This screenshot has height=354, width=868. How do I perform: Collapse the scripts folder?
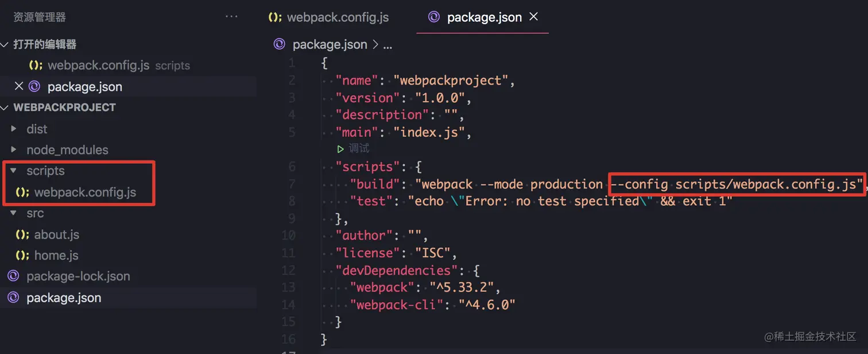pos(14,171)
